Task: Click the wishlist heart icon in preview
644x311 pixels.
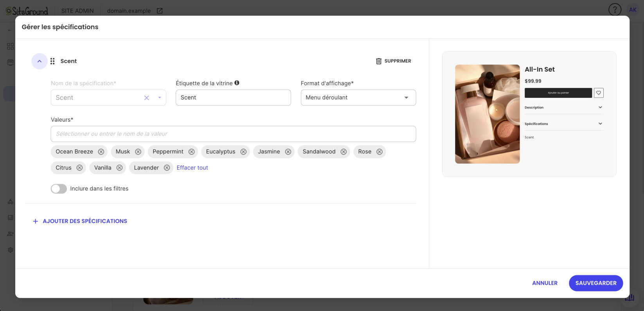Action: click(599, 93)
